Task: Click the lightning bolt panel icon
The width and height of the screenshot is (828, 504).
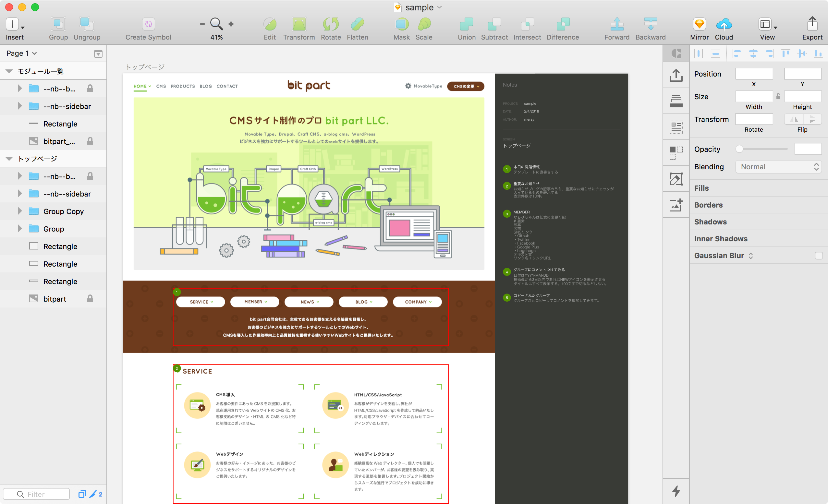Action: (x=676, y=491)
